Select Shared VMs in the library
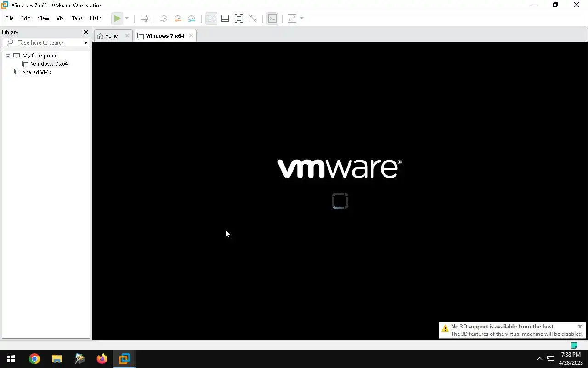Viewport: 588px width, 368px height. click(37, 72)
